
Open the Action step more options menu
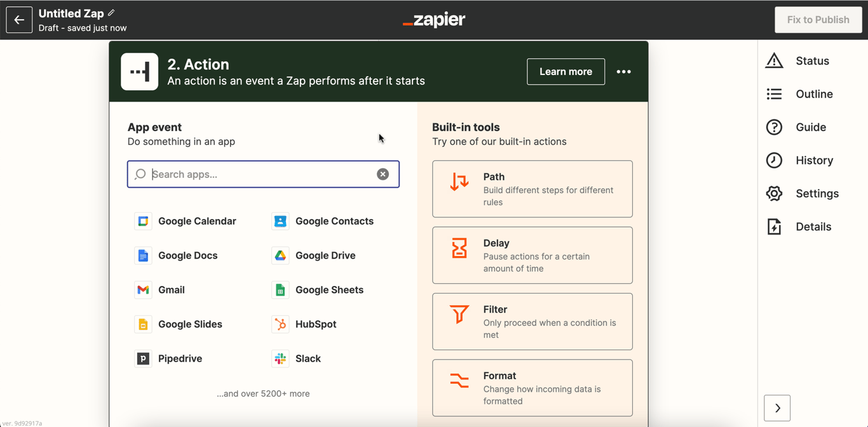pyautogui.click(x=624, y=72)
